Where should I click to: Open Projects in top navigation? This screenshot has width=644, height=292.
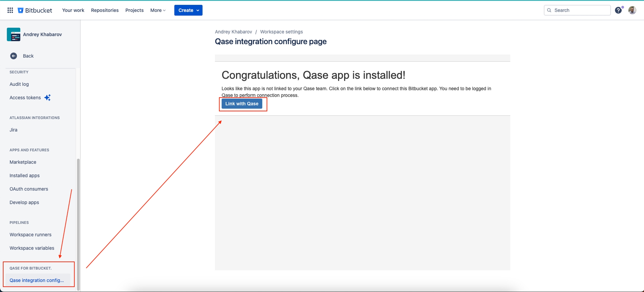coord(134,10)
